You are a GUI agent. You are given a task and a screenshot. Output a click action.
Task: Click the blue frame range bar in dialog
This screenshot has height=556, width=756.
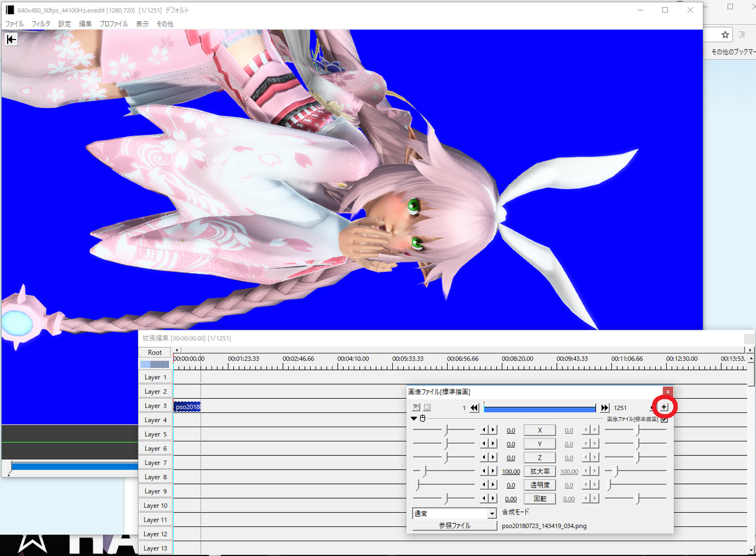(x=540, y=408)
